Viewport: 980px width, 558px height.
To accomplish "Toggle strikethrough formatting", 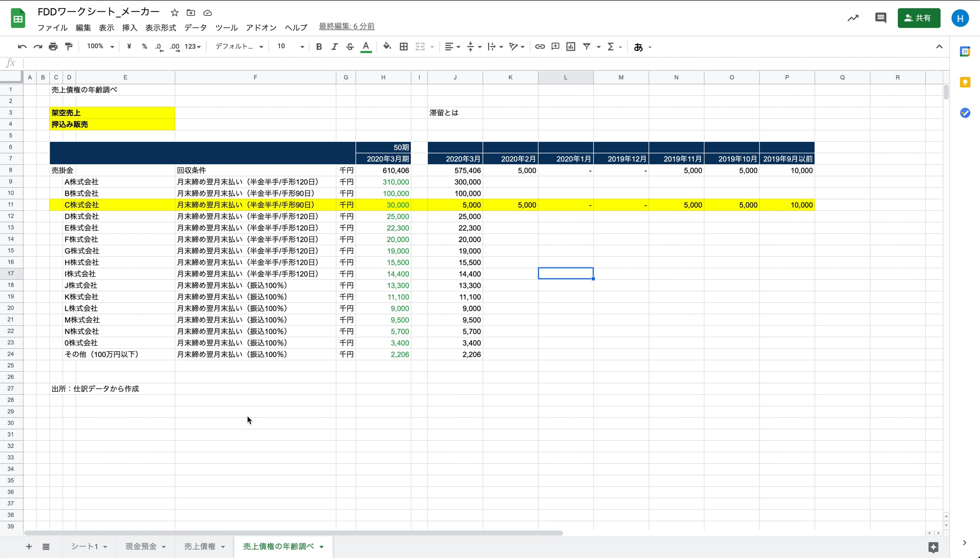I will pos(350,47).
